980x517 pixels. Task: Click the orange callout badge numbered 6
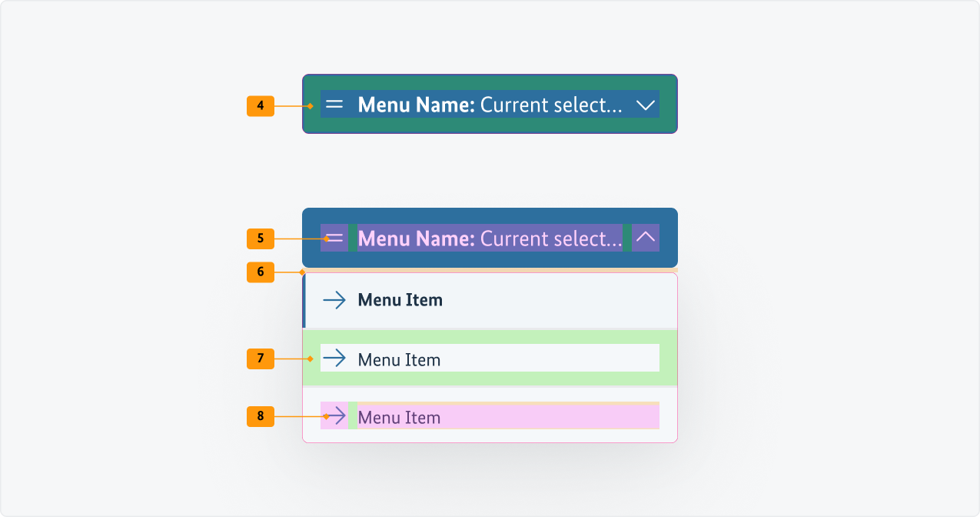point(260,272)
